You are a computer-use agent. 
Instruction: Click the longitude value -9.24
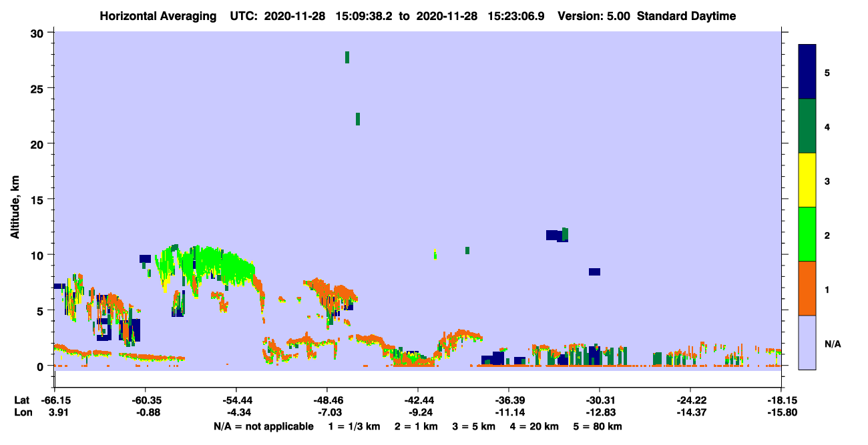coord(418,412)
